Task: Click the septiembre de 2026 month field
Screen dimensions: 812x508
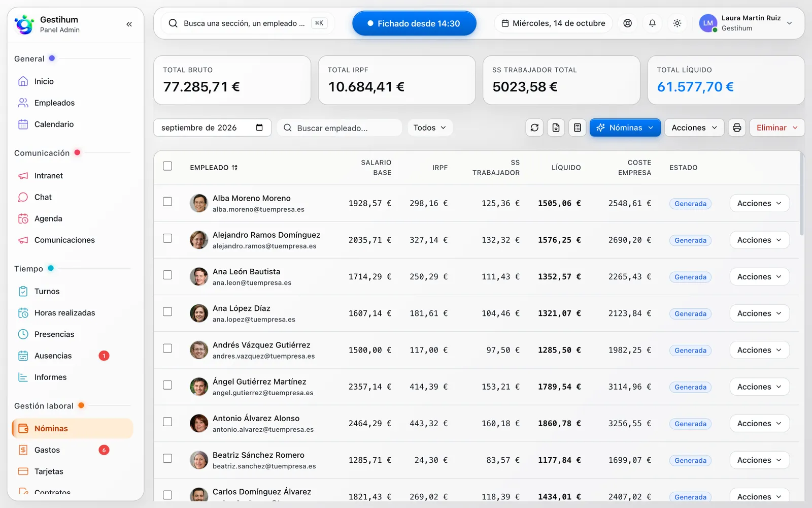Action: (212, 128)
